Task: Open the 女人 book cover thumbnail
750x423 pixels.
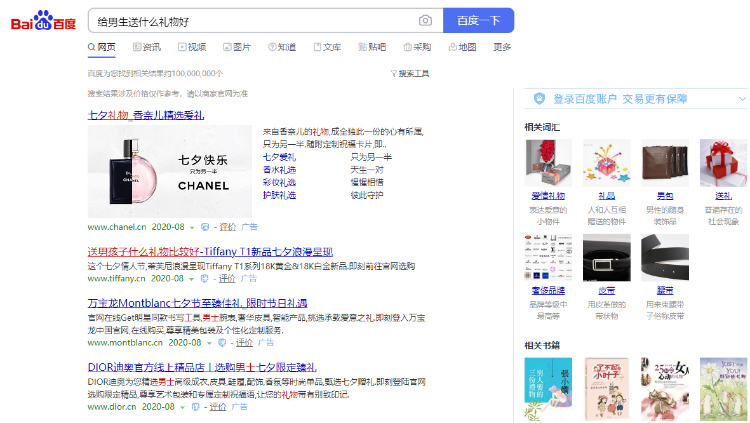Action: 665,389
